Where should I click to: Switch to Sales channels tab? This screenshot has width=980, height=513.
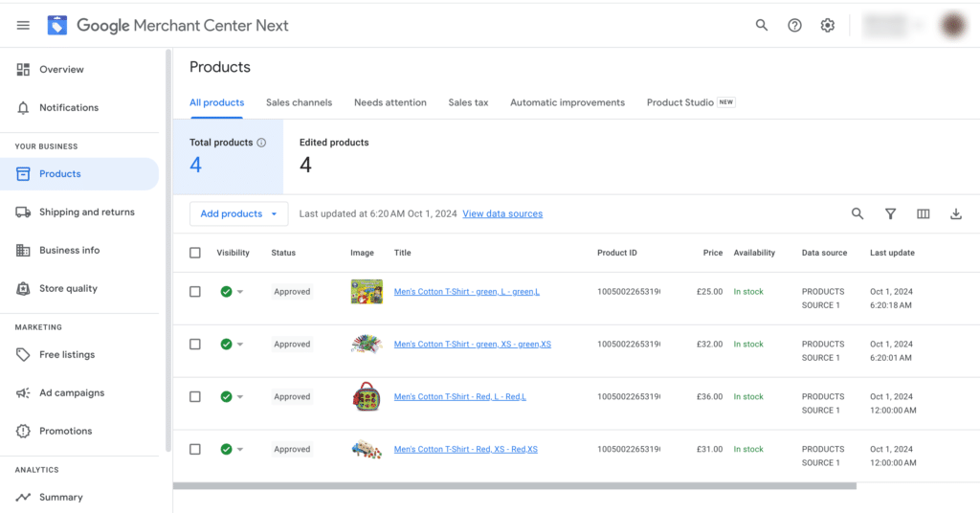click(x=299, y=102)
